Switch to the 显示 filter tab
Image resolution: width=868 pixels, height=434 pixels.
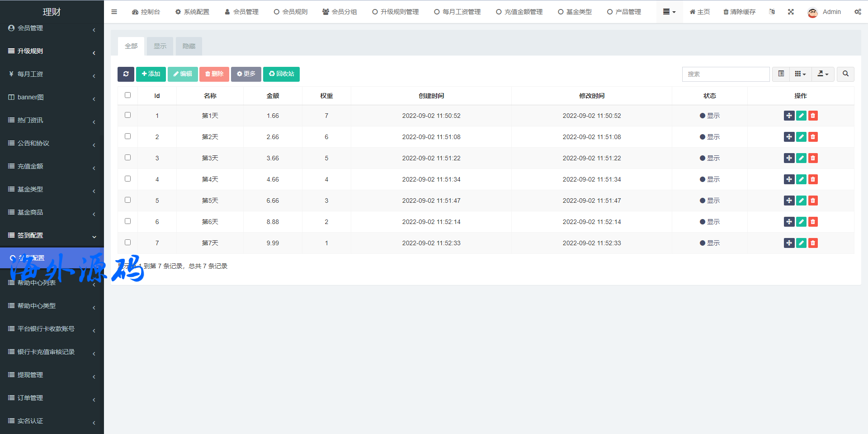pos(160,47)
